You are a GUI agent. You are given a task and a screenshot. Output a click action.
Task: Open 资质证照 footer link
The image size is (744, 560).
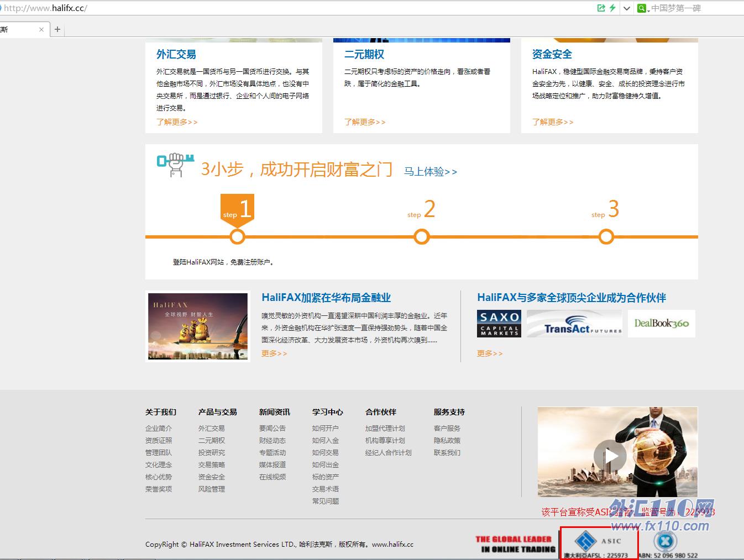[159, 441]
